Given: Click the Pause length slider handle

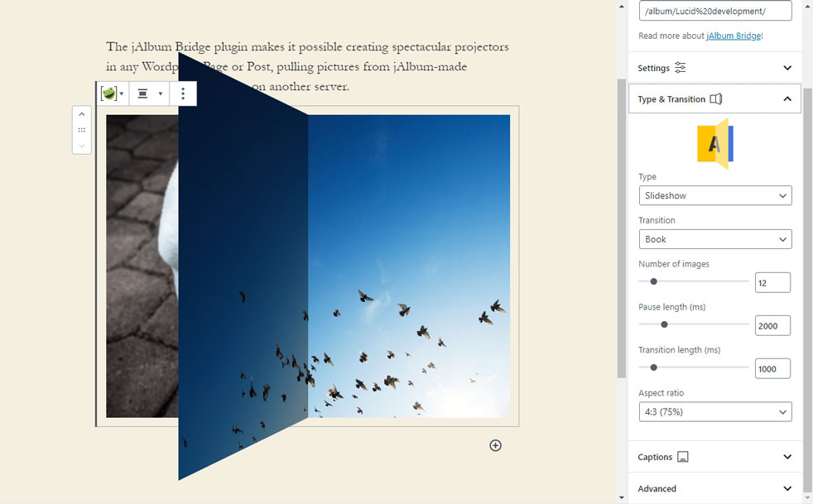Looking at the screenshot, I should point(664,324).
